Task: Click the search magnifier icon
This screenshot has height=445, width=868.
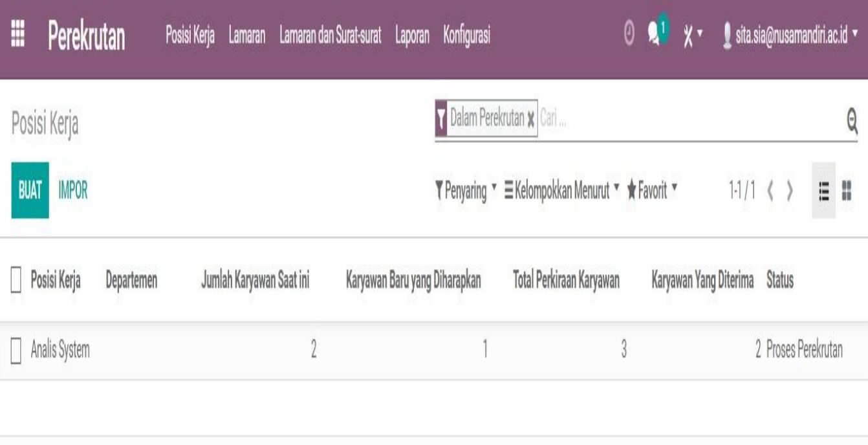Action: (x=852, y=120)
